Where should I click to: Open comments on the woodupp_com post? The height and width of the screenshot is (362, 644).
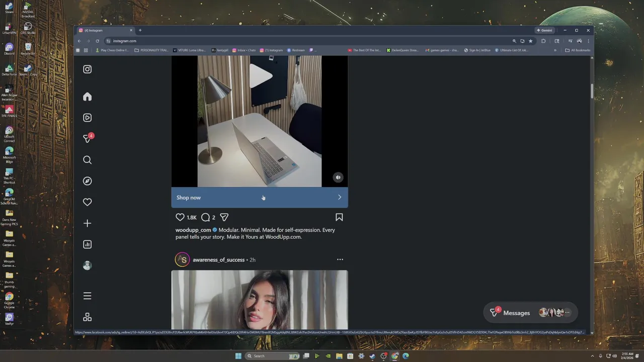point(205,217)
